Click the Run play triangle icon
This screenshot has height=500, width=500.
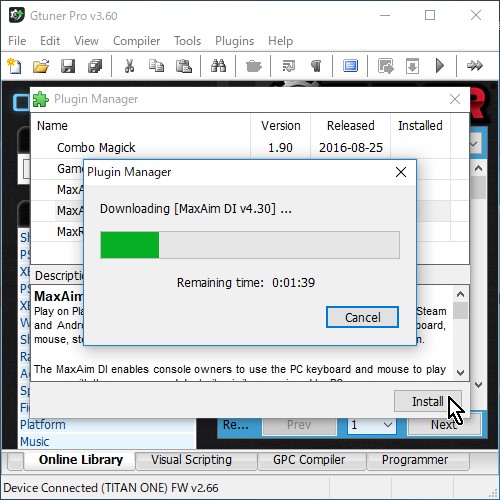440,66
